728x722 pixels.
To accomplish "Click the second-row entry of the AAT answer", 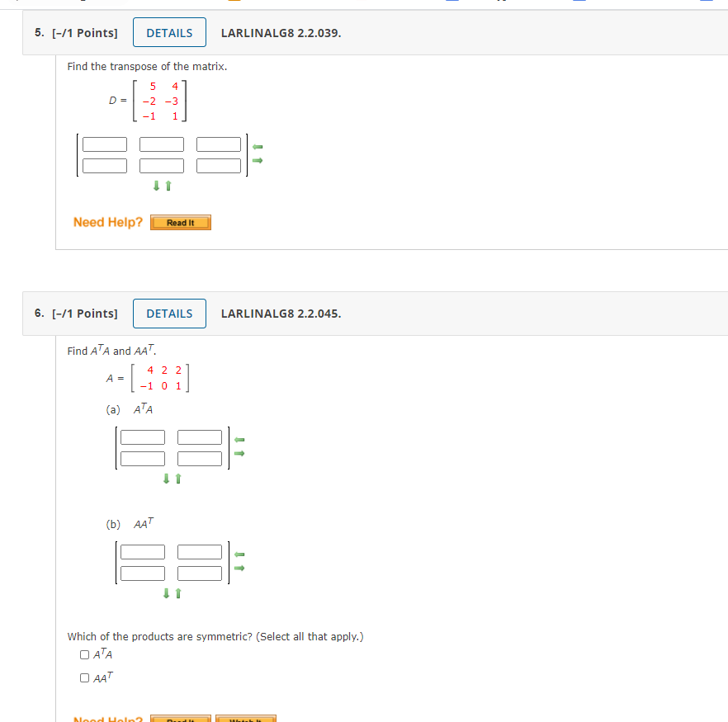I will pos(142,573).
